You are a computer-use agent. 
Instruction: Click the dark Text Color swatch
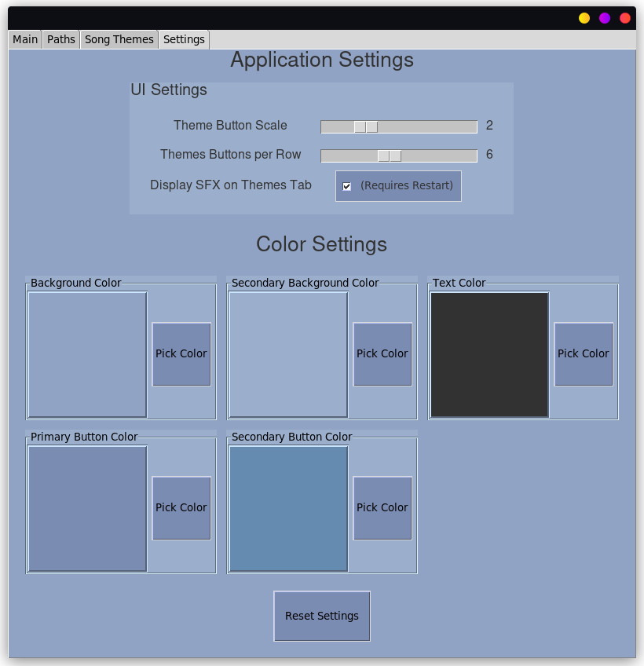[489, 354]
